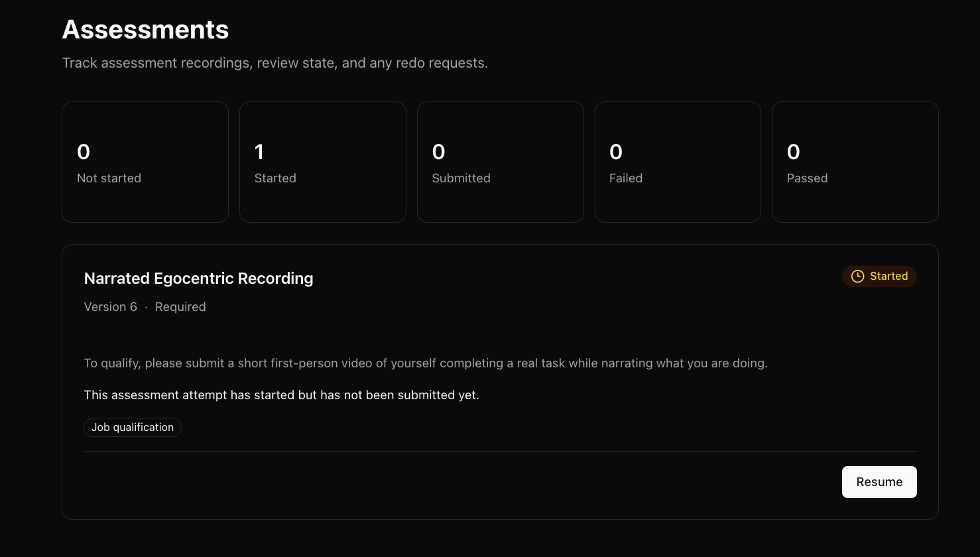Click the Assessments page heading
Image resolution: width=980 pixels, height=557 pixels.
click(x=146, y=30)
